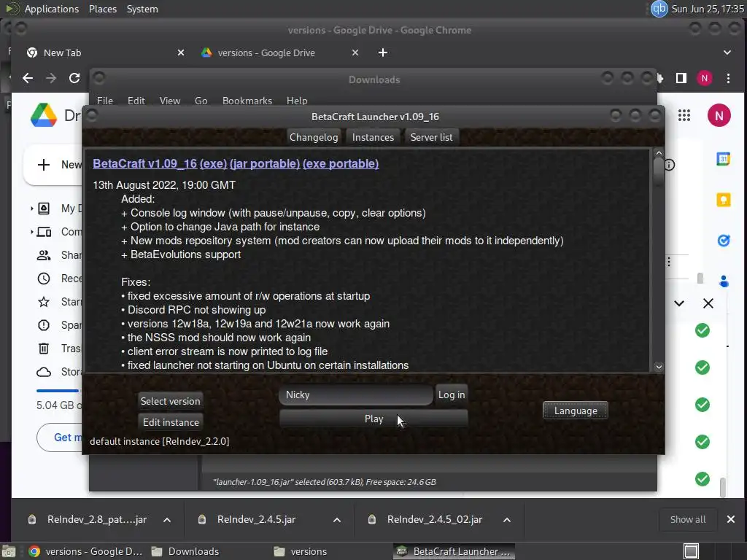Open Google account N avatar in Drive
Image resolution: width=747 pixels, height=560 pixels.
[x=719, y=115]
